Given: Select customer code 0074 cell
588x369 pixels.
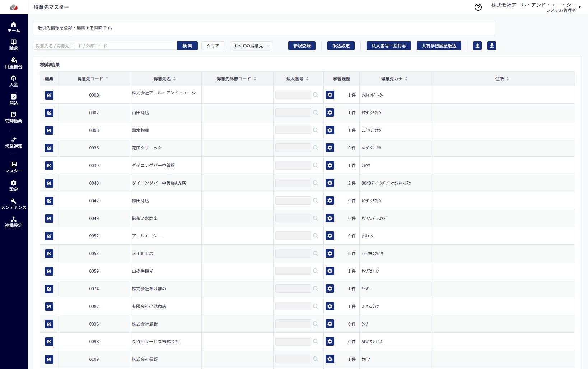Looking at the screenshot, I should (x=94, y=289).
